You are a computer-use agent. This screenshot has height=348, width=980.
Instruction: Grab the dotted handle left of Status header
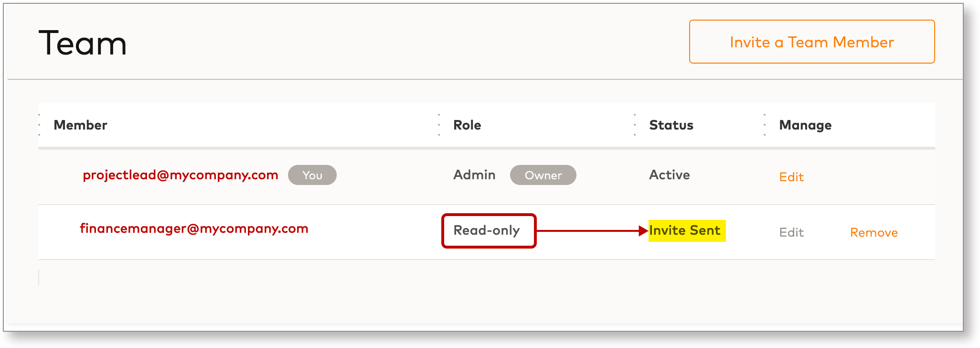pyautogui.click(x=635, y=125)
